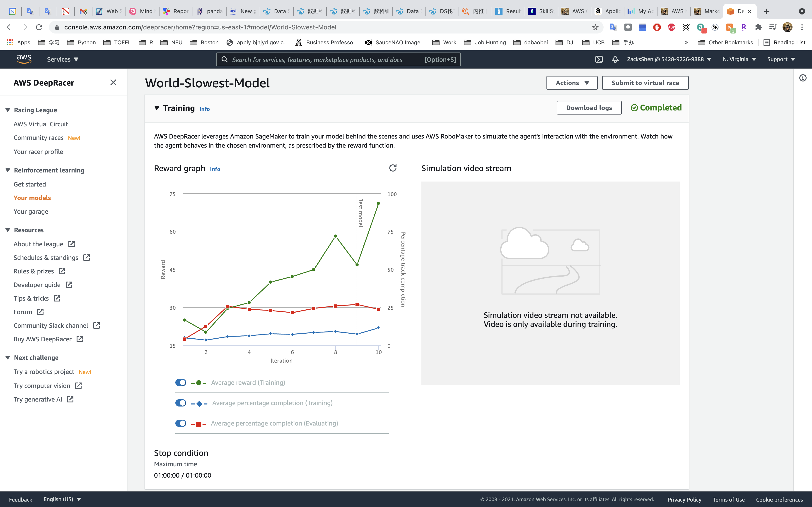Toggle Average percentage completion (Evaluating) series
The height and width of the screenshot is (507, 812).
(x=181, y=423)
